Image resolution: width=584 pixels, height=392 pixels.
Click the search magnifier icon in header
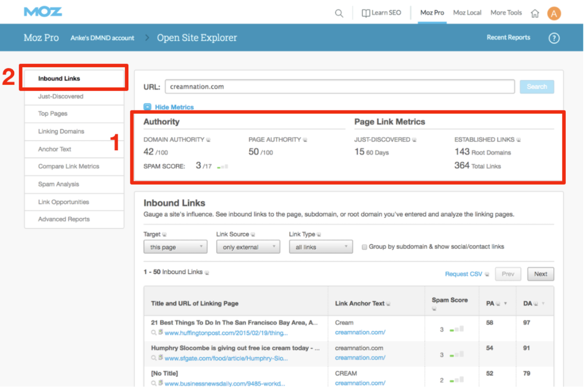pyautogui.click(x=339, y=14)
